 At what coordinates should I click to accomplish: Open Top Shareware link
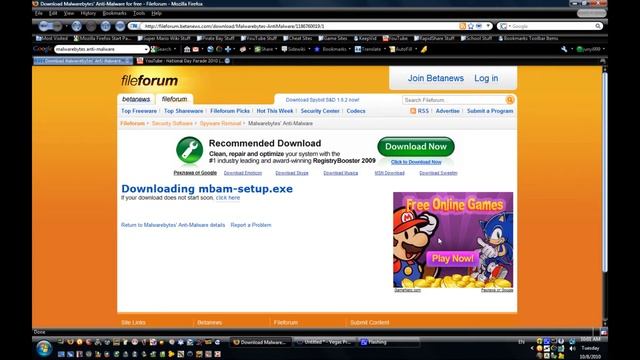coord(183,111)
